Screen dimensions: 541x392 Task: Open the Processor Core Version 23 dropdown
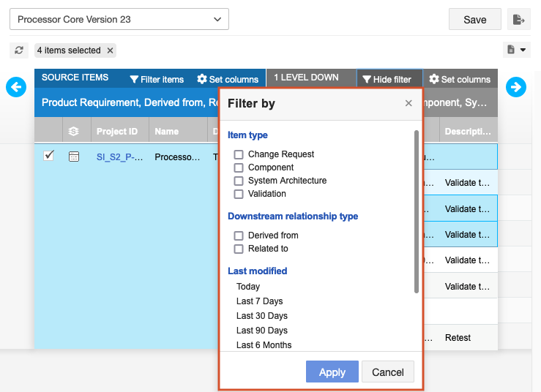[x=119, y=20]
